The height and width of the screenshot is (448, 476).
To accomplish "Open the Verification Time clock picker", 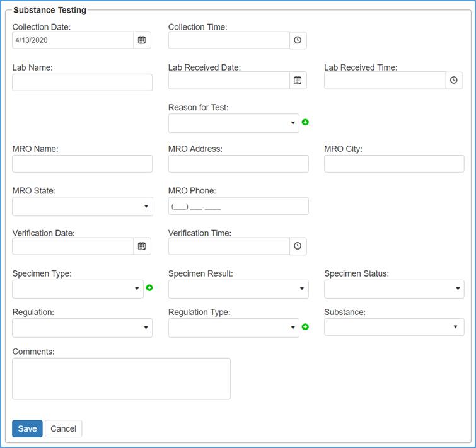I will pyautogui.click(x=298, y=246).
